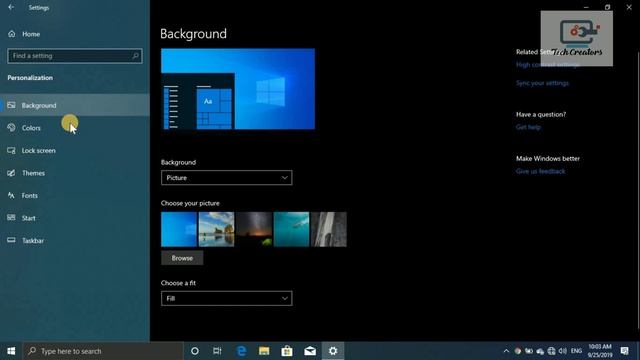Click the search magnifier in Find a setting

(135, 56)
